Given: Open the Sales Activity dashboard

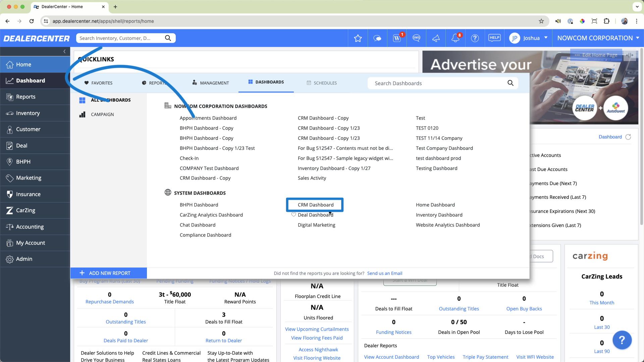Looking at the screenshot, I should (x=312, y=178).
